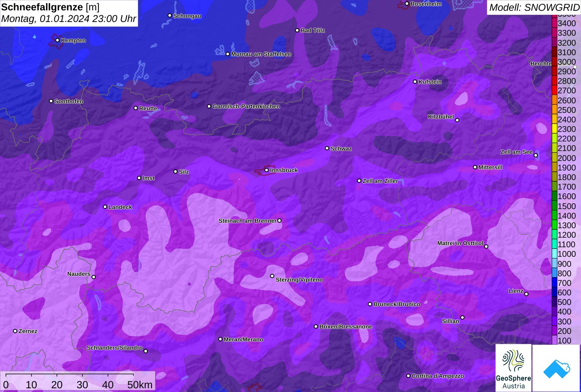Click the date Montag, 01.01.2024 23:00 Uhr
Viewport: 581px width, 392px height.
pyautogui.click(x=68, y=19)
